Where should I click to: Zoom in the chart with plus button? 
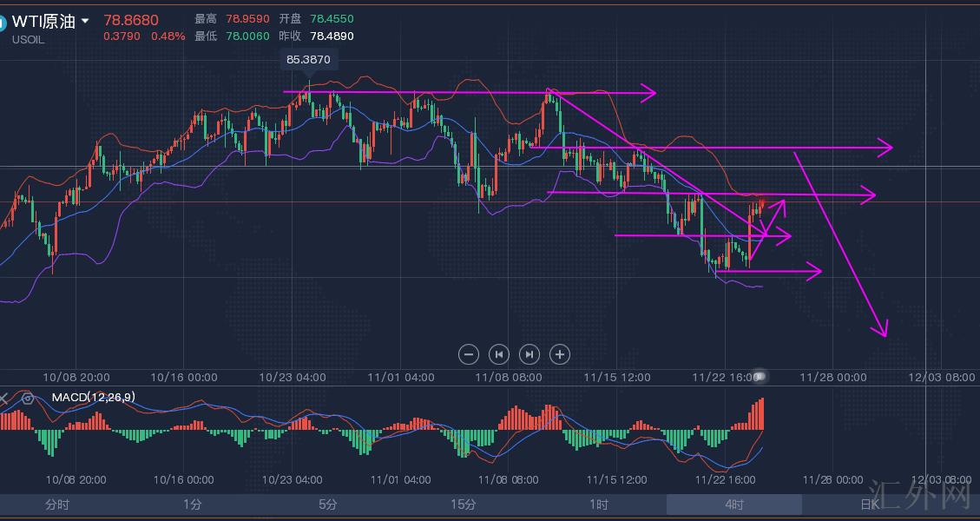[x=560, y=354]
